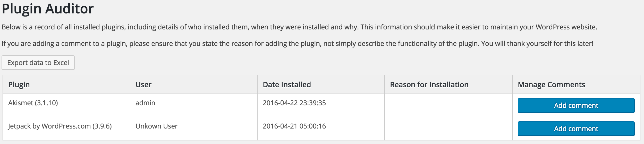Click the Export data to Excel button
The height and width of the screenshot is (144, 644).
(x=38, y=63)
